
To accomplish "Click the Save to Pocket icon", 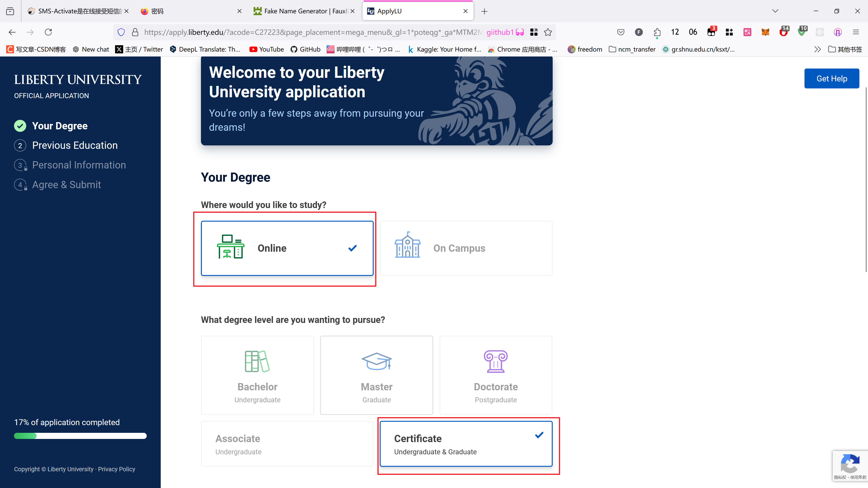I will [x=621, y=32].
